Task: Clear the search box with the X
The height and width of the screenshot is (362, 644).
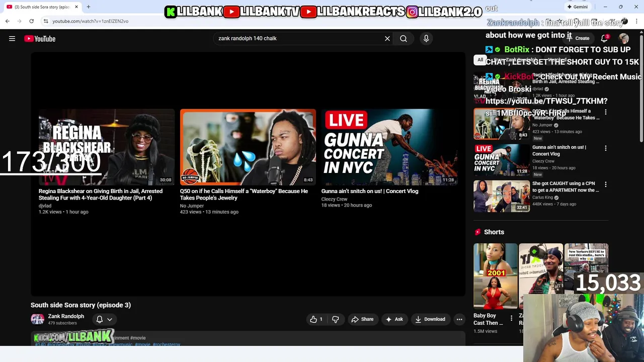Action: tap(387, 38)
